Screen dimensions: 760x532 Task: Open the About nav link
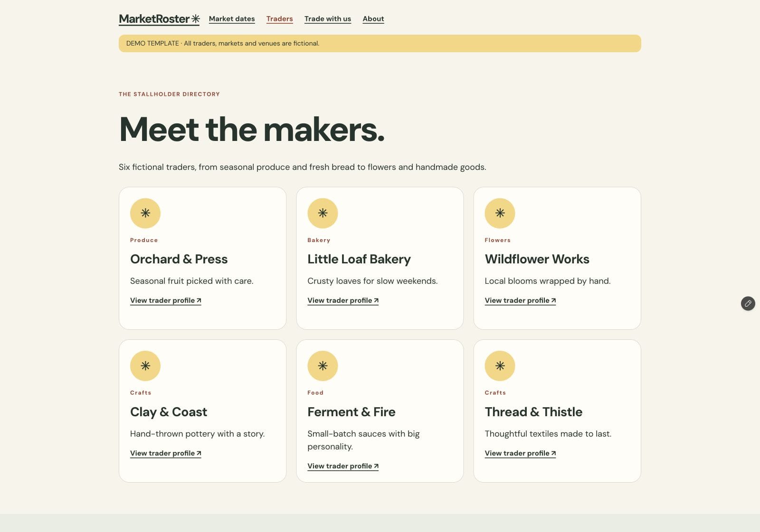373,19
